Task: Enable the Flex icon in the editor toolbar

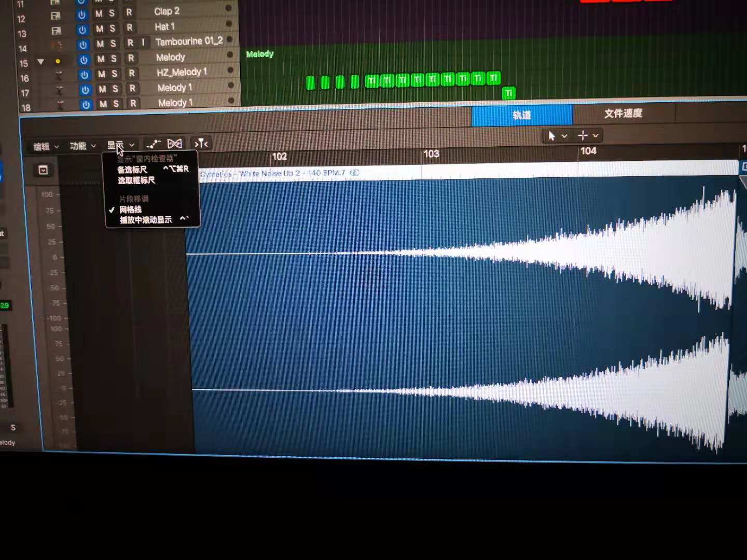Action: click(x=175, y=144)
